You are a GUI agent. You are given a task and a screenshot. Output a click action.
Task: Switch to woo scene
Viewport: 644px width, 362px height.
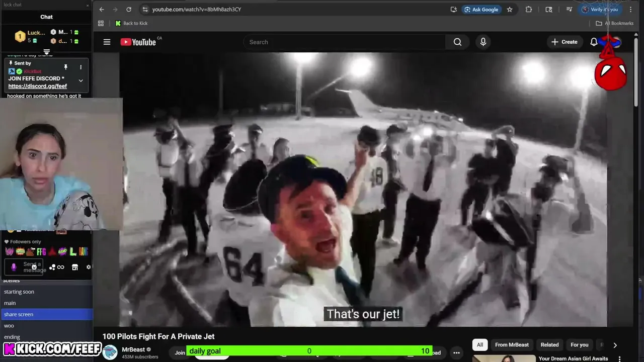[46, 325]
